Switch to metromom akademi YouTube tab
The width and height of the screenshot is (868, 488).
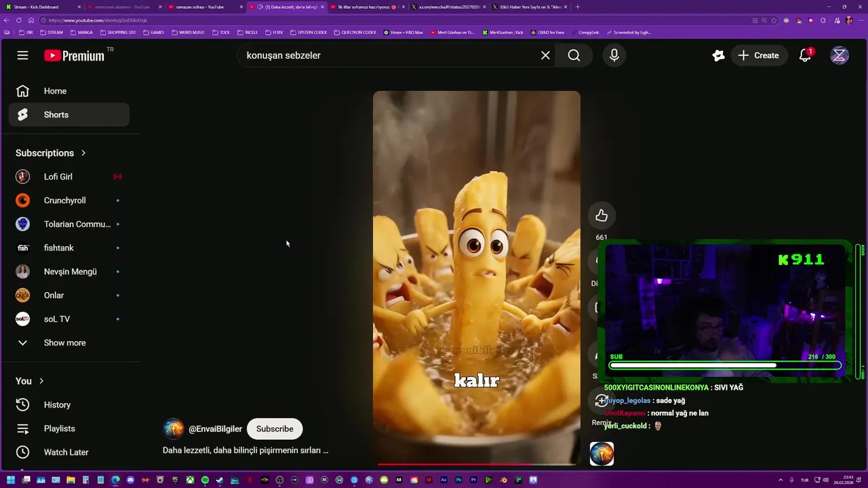tap(124, 7)
